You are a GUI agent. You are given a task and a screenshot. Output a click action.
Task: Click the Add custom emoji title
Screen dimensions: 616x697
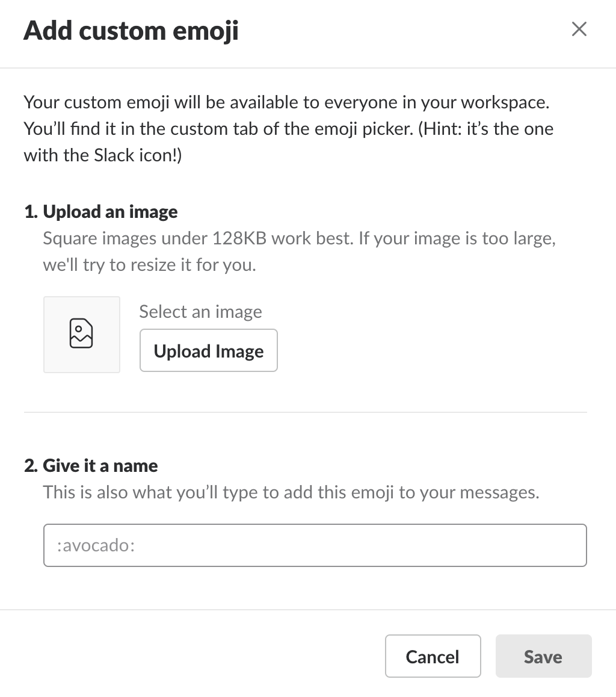click(131, 30)
